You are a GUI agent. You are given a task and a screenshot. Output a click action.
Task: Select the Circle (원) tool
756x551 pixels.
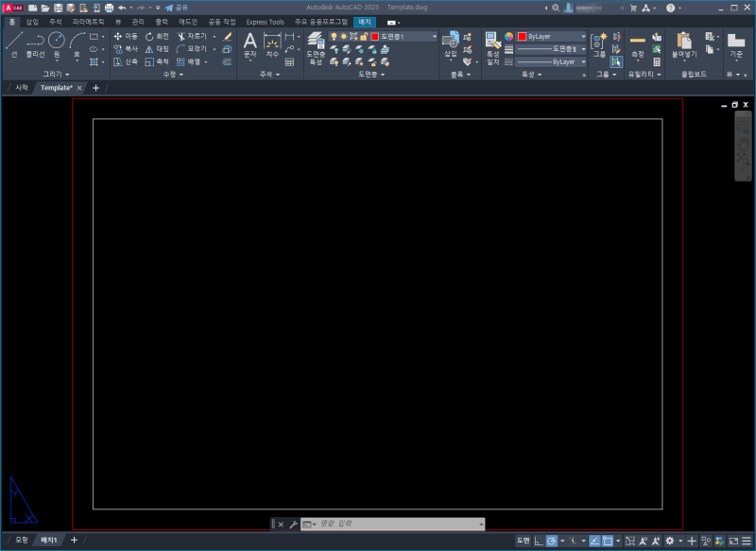(x=59, y=41)
